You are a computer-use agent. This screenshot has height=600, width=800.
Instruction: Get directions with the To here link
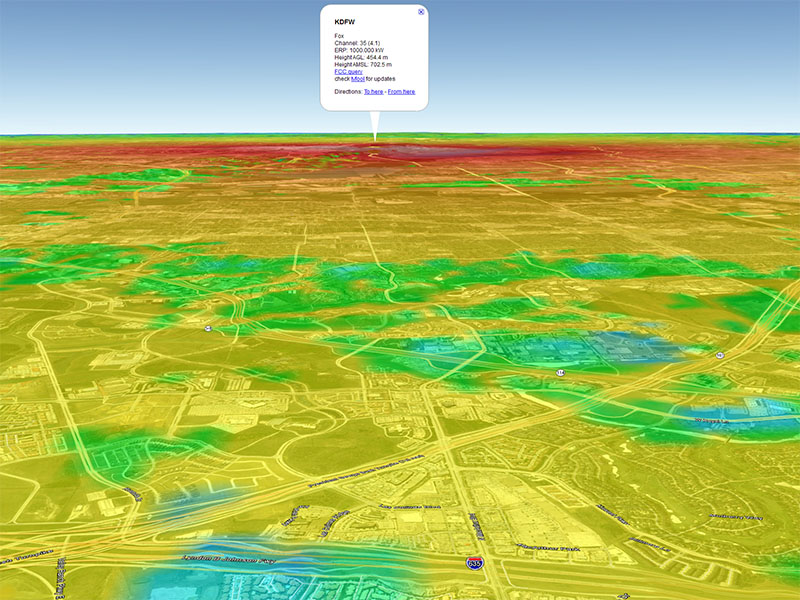(373, 91)
